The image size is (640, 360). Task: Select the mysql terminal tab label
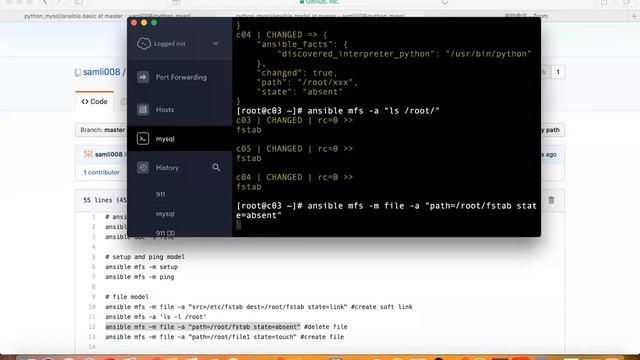[165, 139]
